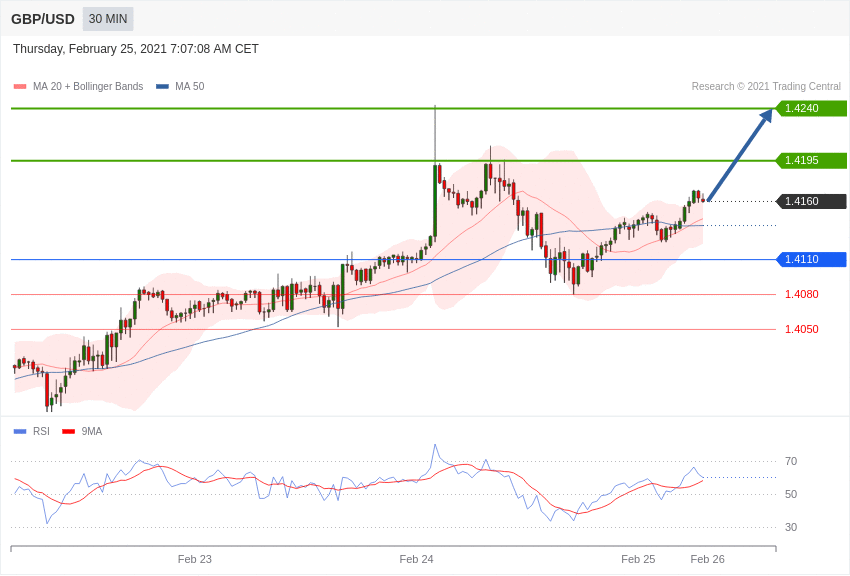Click the 9MA red legend swatch
The image size is (850, 576).
(68, 431)
